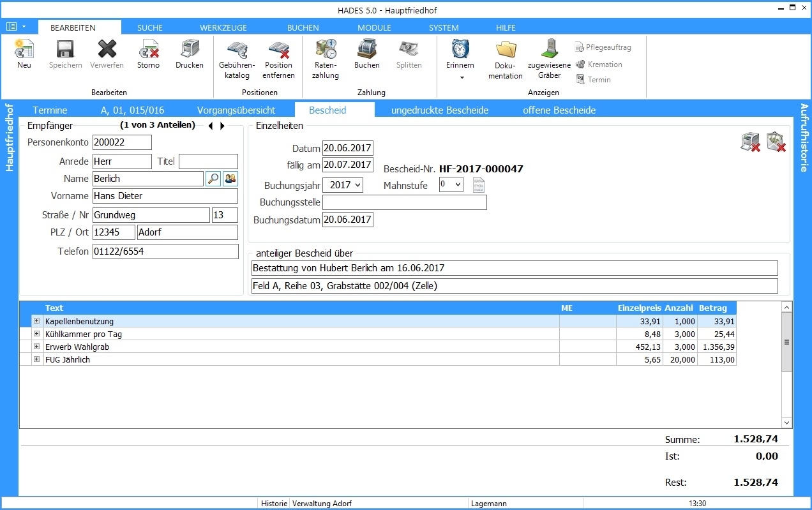Screen dimensions: 812x510
Task: Click the Buchungsstelle input field
Action: [x=404, y=202]
